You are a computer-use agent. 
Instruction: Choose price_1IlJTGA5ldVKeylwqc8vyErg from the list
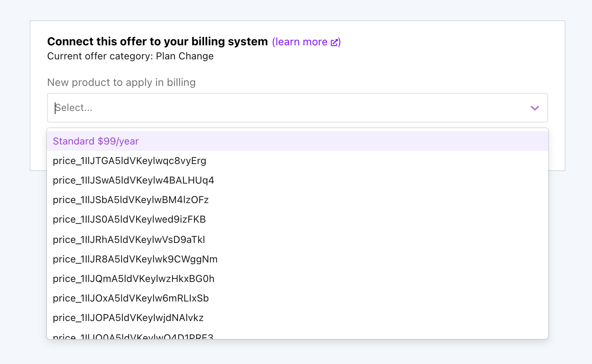129,161
